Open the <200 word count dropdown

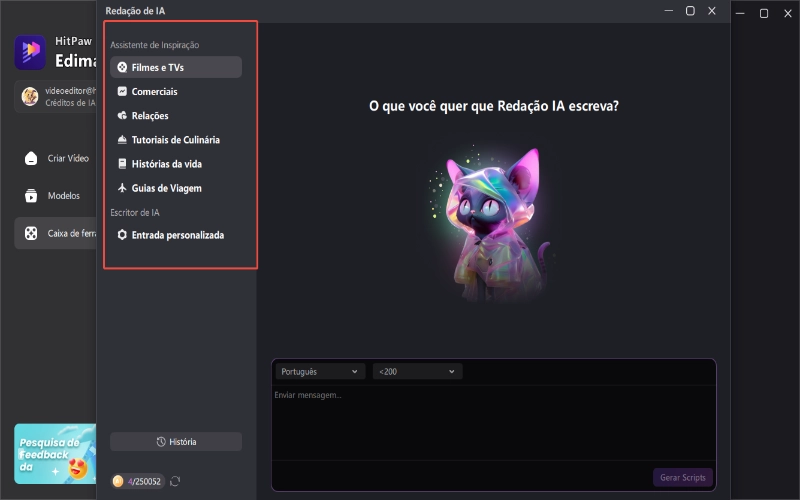417,371
